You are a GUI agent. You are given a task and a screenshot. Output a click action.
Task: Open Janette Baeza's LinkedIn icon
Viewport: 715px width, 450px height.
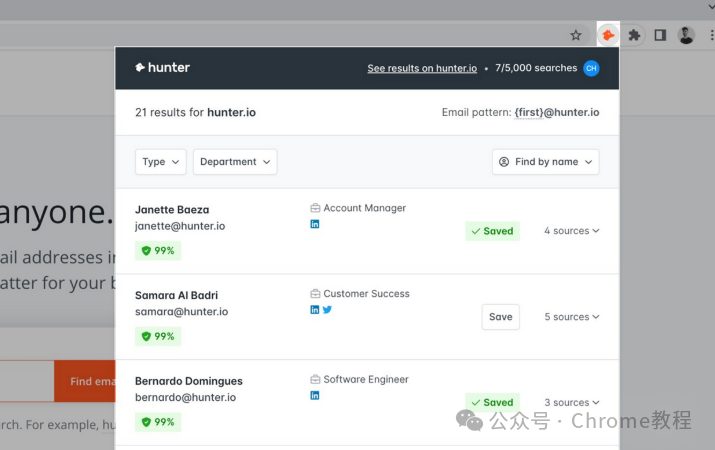coord(315,224)
